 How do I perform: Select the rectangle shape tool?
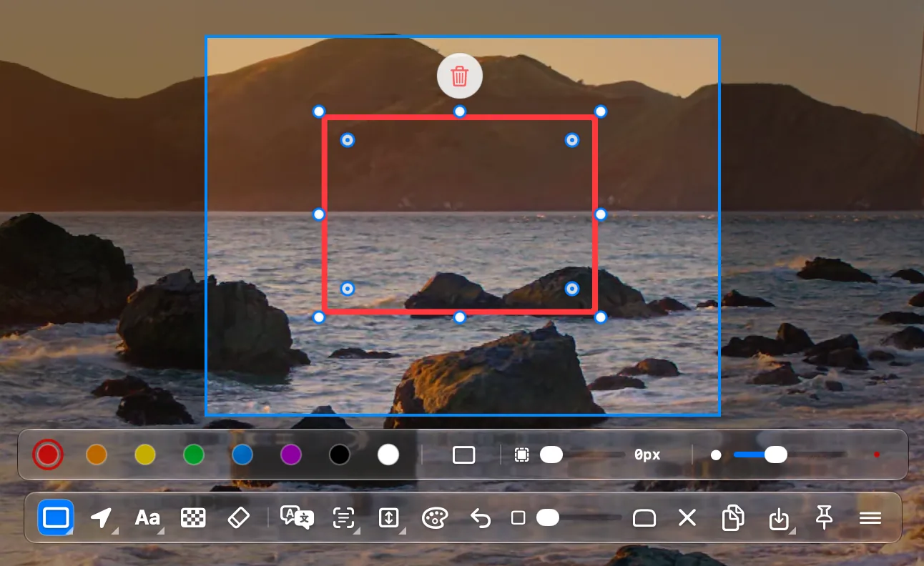(56, 517)
